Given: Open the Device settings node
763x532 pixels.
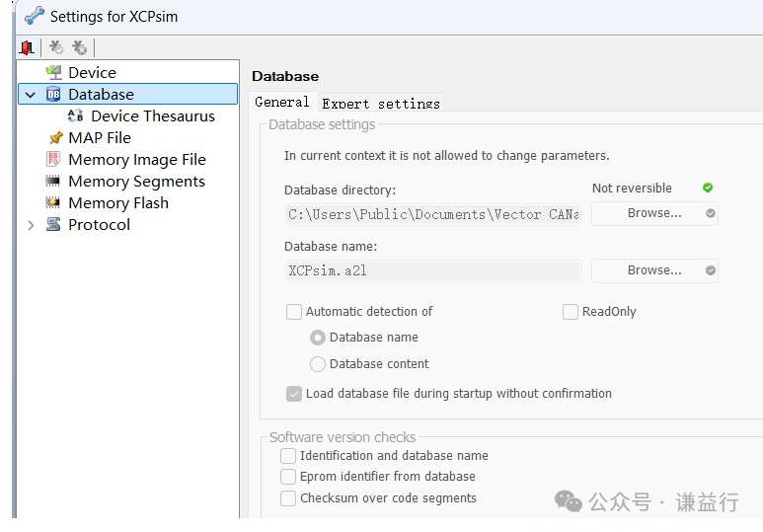Looking at the screenshot, I should tap(92, 72).
